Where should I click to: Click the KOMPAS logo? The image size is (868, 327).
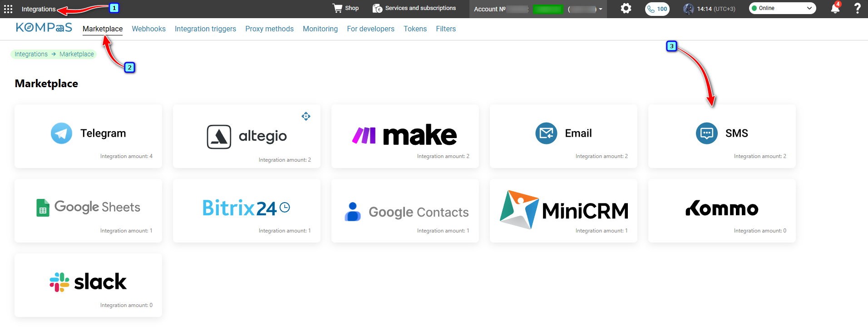click(44, 28)
